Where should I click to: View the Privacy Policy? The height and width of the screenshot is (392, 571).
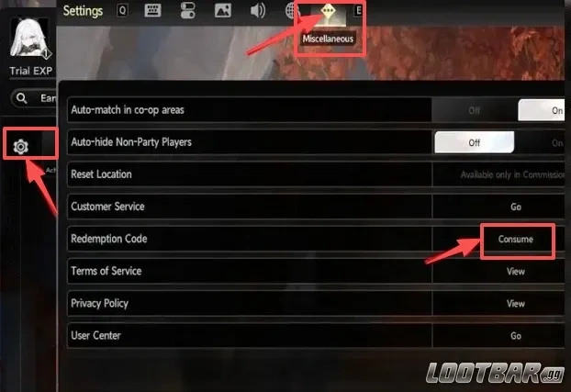[516, 304]
